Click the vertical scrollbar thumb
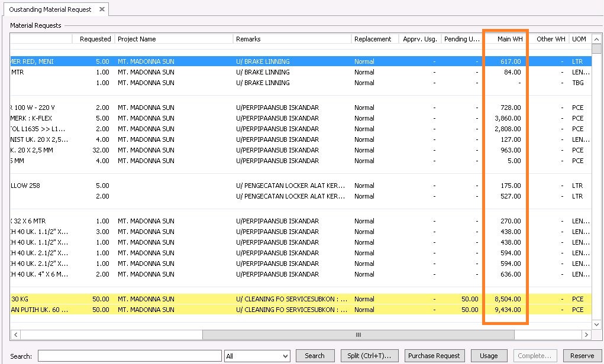 [x=596, y=49]
